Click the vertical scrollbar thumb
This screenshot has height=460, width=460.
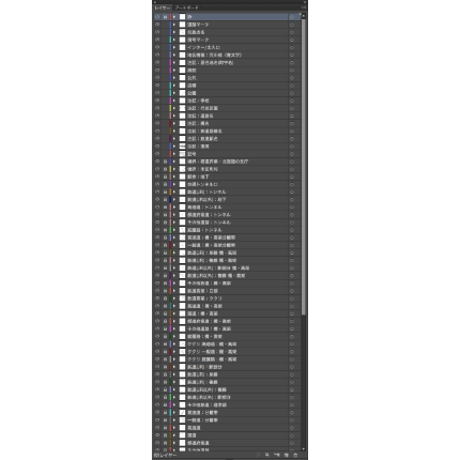click(x=303, y=167)
